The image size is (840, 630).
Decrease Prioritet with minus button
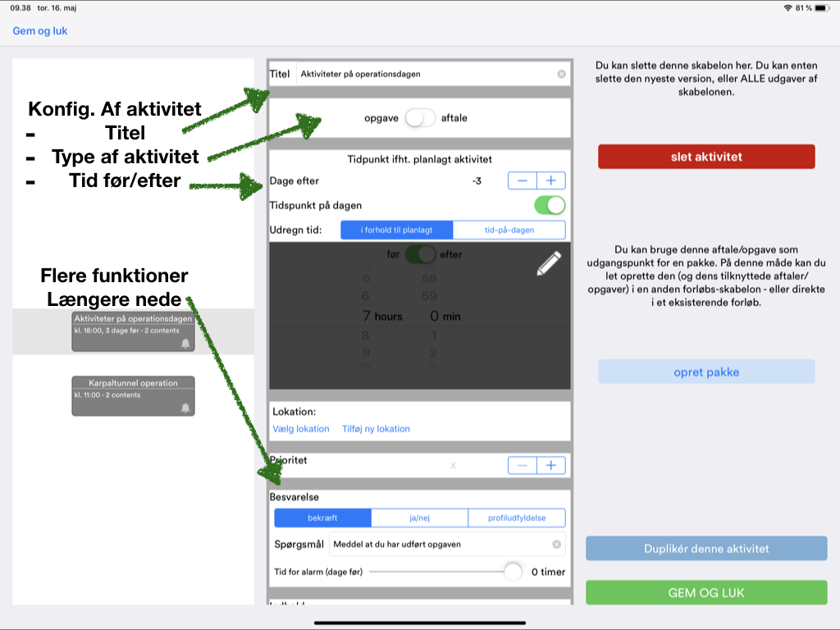pyautogui.click(x=523, y=466)
